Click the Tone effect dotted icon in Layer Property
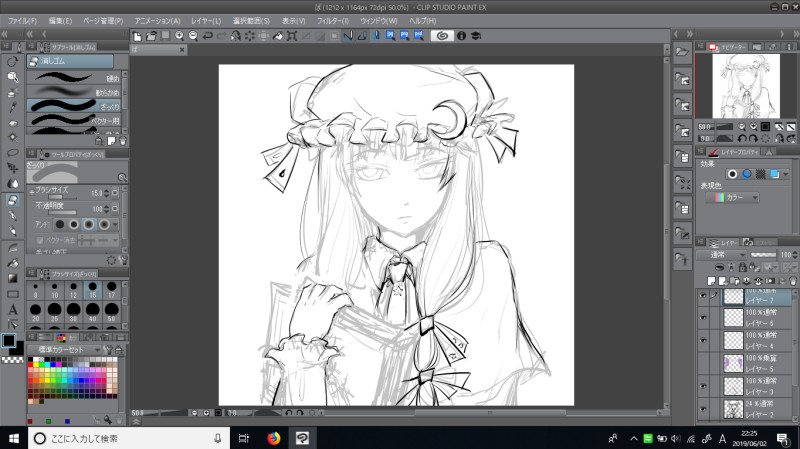800x449 pixels. pos(761,174)
